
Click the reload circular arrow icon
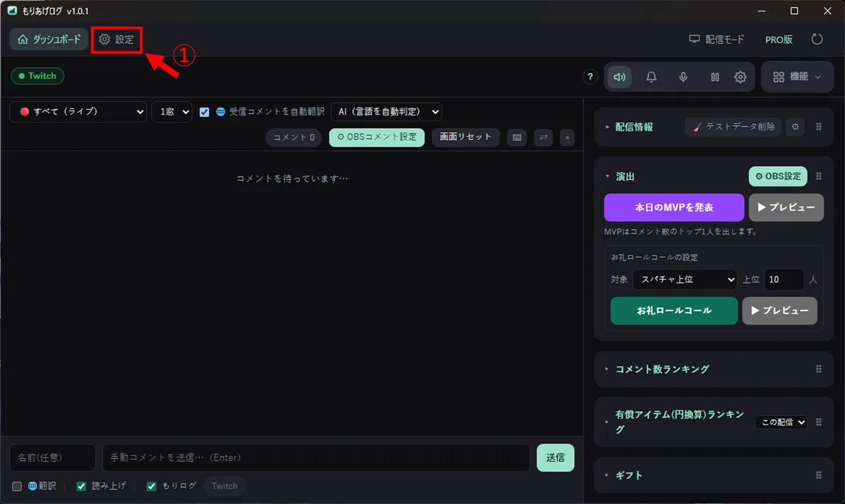817,39
